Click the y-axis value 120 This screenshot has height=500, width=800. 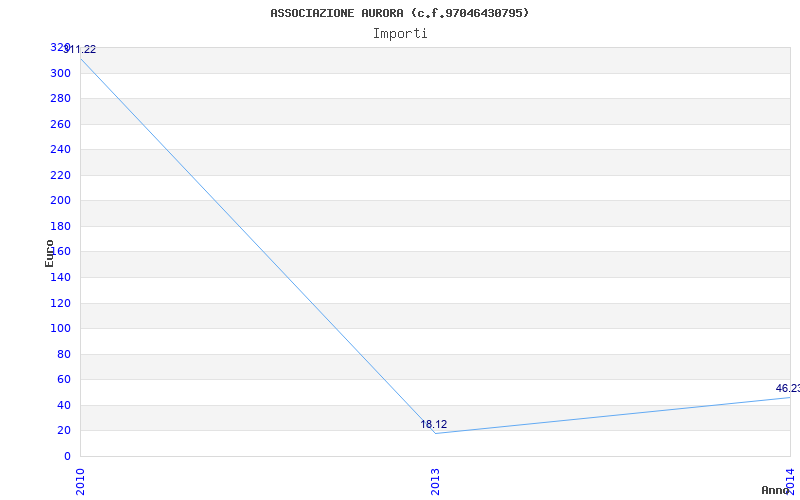pos(60,304)
